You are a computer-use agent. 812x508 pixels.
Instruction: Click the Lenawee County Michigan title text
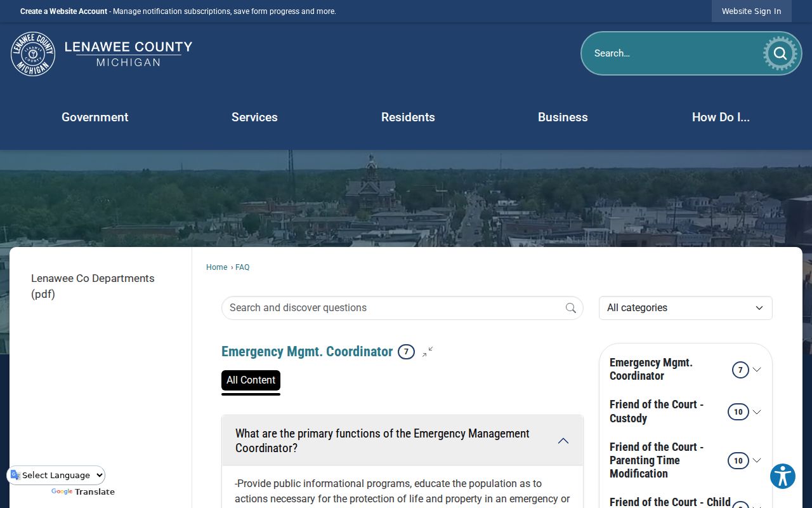click(x=128, y=54)
